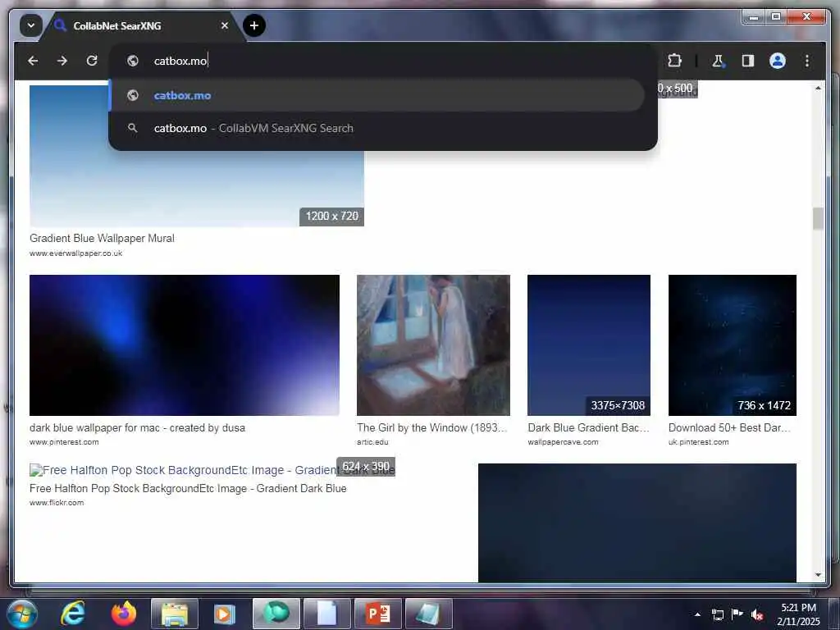Click the www.flickr.com source text
The width and height of the screenshot is (840, 630).
tap(57, 503)
